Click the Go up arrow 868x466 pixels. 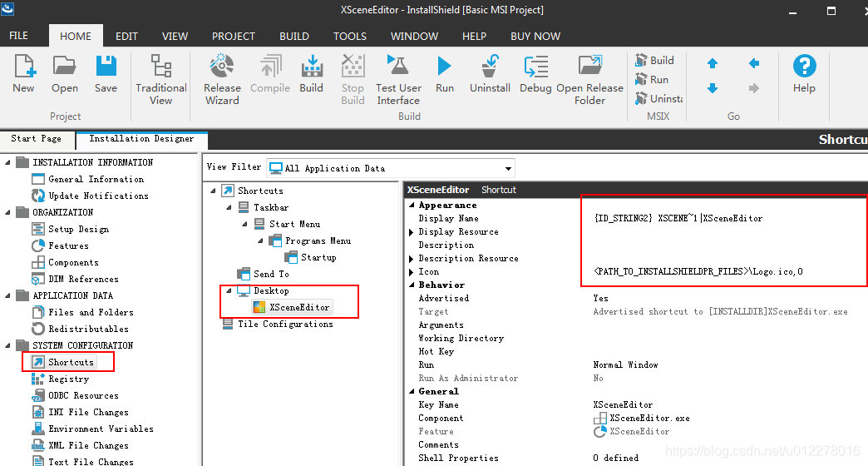pyautogui.click(x=713, y=64)
